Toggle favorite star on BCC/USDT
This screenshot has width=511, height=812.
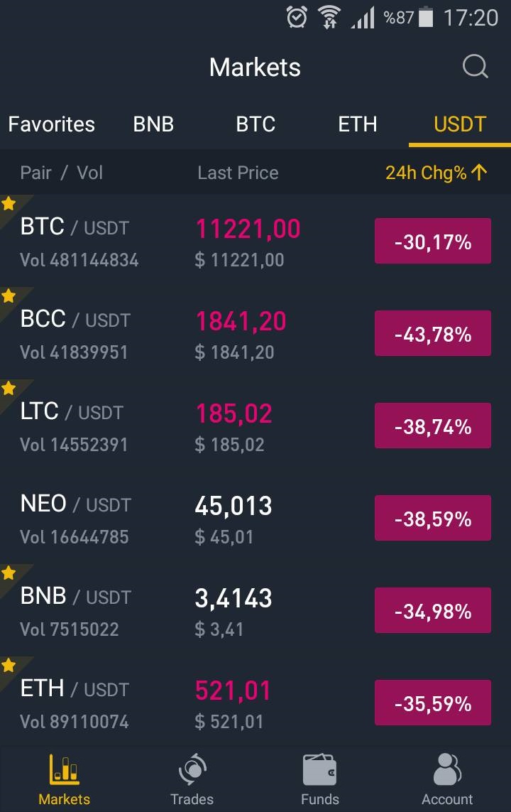point(9,296)
